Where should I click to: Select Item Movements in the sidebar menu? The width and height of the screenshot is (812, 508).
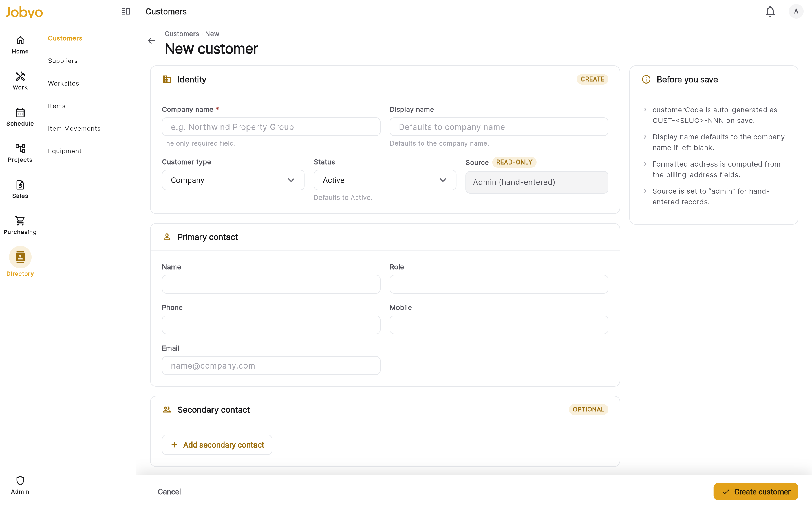pos(74,128)
